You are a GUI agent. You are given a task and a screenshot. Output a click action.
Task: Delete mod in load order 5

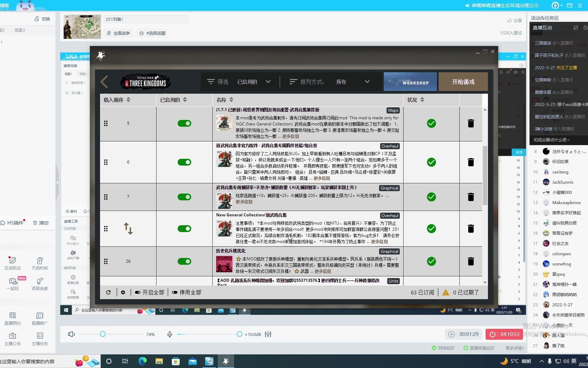pyautogui.click(x=471, y=123)
